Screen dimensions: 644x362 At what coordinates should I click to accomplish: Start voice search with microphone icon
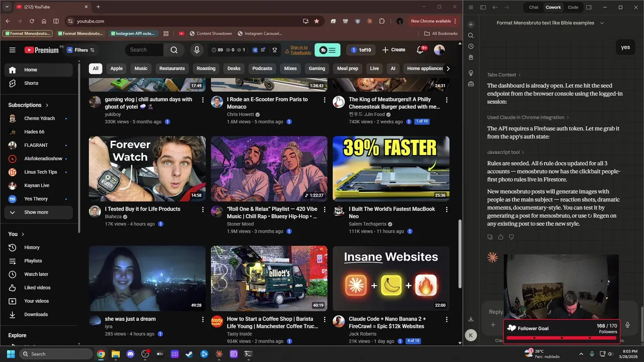(x=197, y=50)
